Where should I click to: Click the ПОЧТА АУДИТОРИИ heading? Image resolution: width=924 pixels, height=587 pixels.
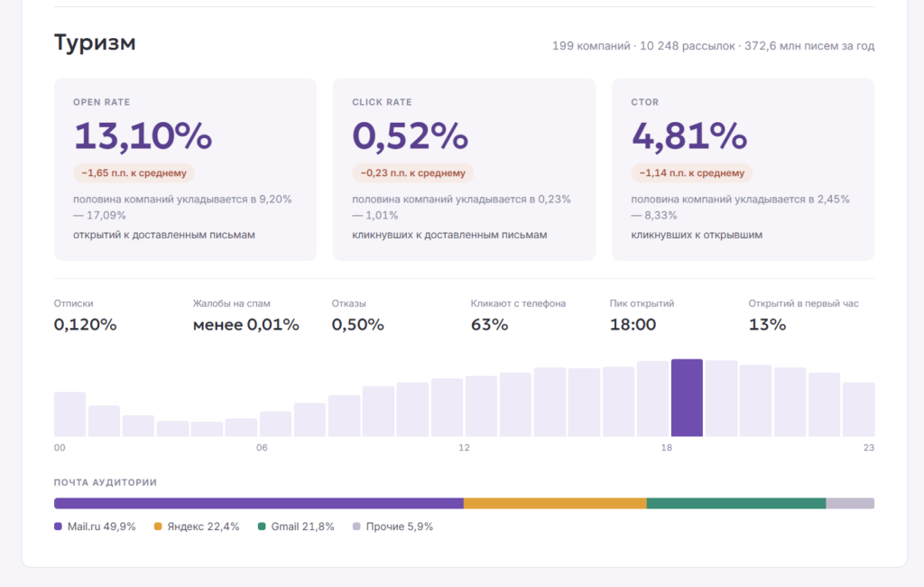pyautogui.click(x=106, y=482)
